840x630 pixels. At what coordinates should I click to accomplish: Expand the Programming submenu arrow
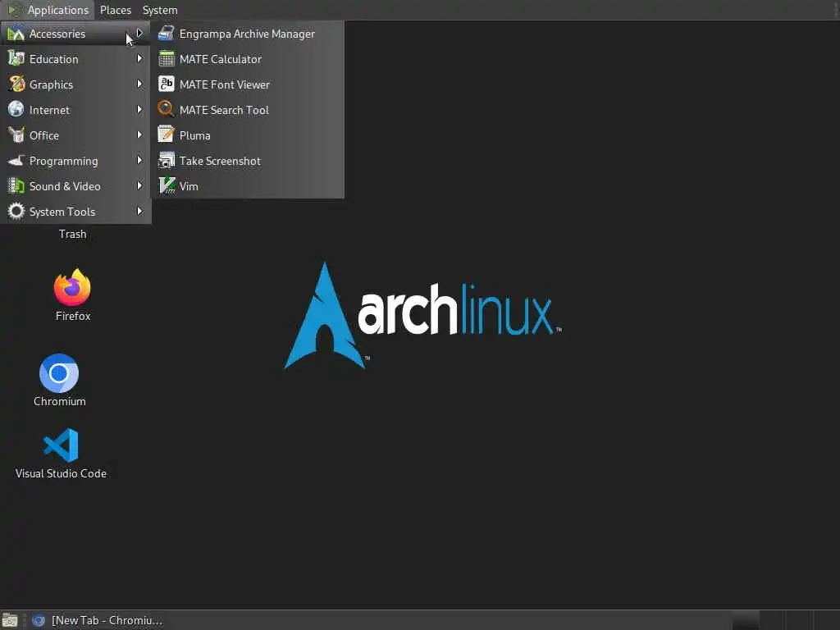pos(139,160)
